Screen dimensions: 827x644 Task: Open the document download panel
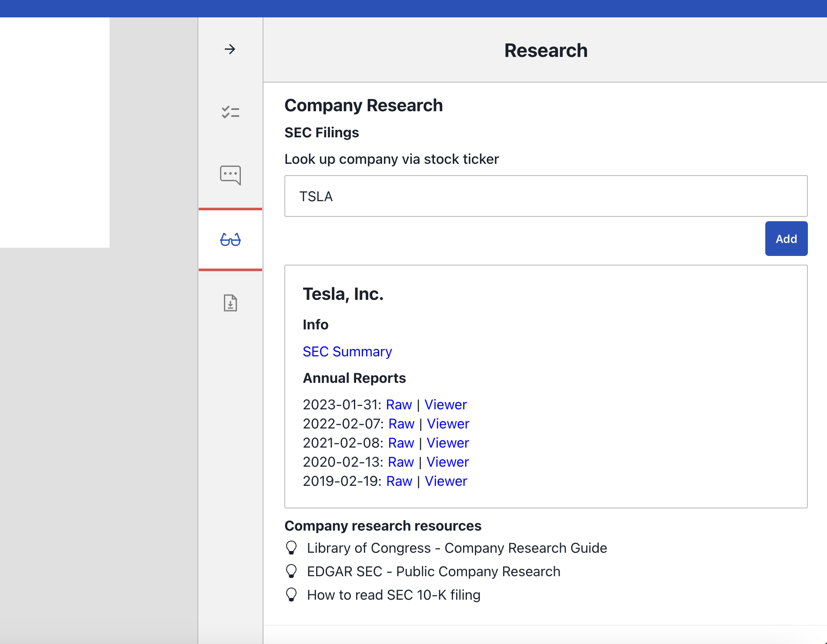point(230,303)
